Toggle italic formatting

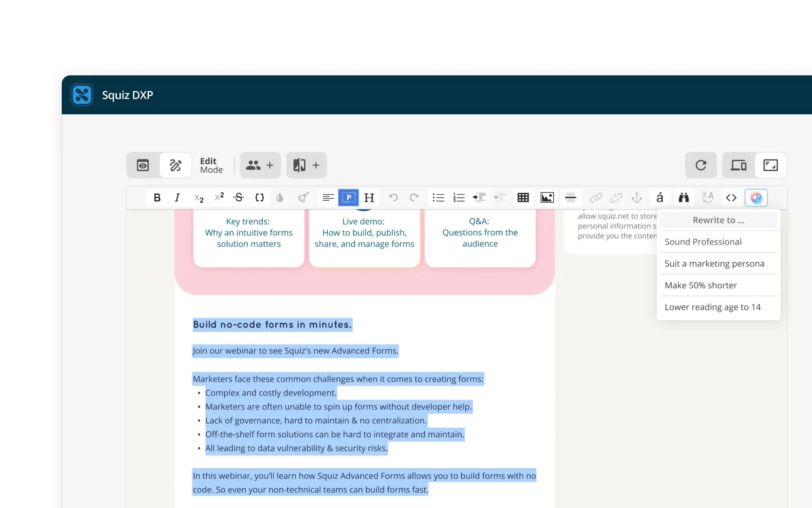tap(177, 198)
